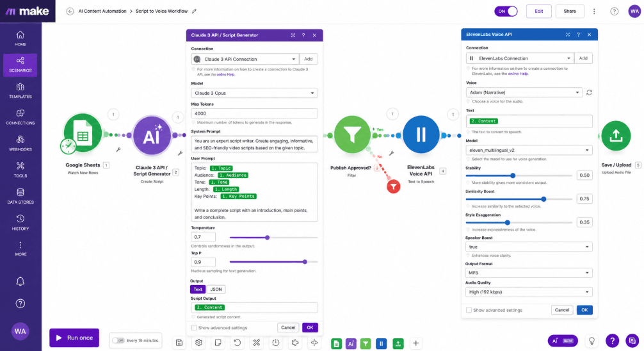Open notifications bell in sidebar

[x=20, y=281]
